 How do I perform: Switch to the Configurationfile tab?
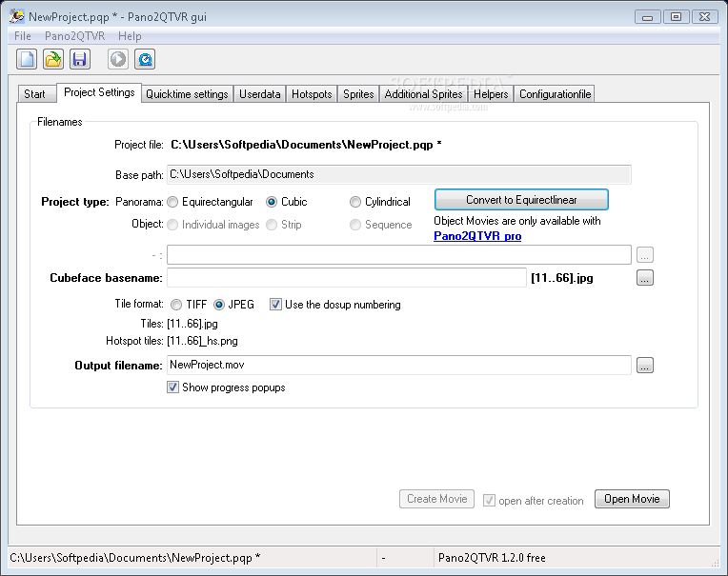555,94
